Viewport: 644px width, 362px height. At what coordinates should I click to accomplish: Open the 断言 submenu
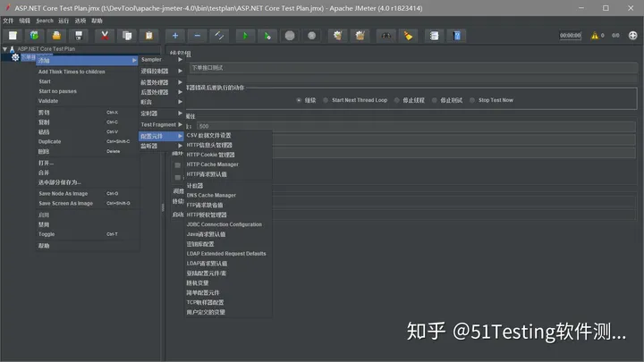(161, 102)
